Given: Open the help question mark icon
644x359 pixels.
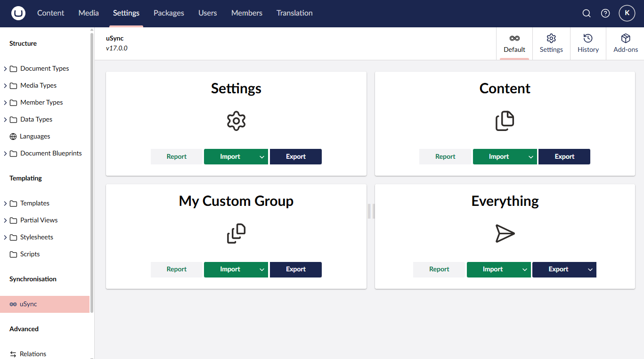Looking at the screenshot, I should [605, 13].
